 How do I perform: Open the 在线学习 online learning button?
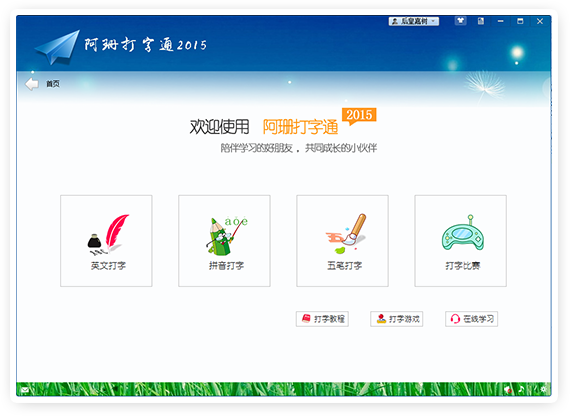coord(471,319)
